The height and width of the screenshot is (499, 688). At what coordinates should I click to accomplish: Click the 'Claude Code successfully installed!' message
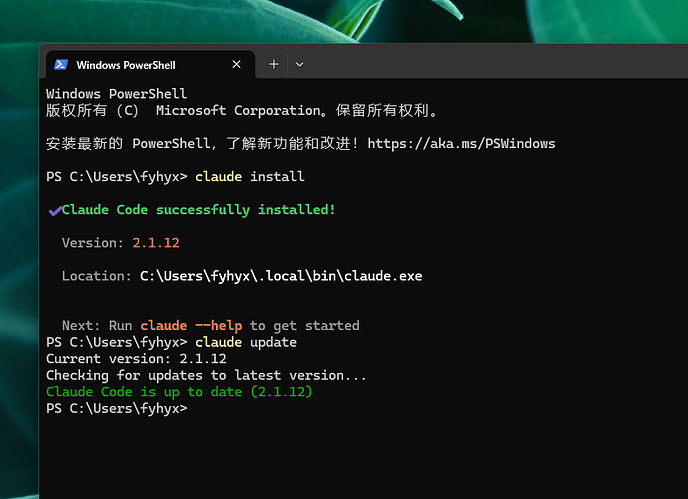[x=198, y=210]
